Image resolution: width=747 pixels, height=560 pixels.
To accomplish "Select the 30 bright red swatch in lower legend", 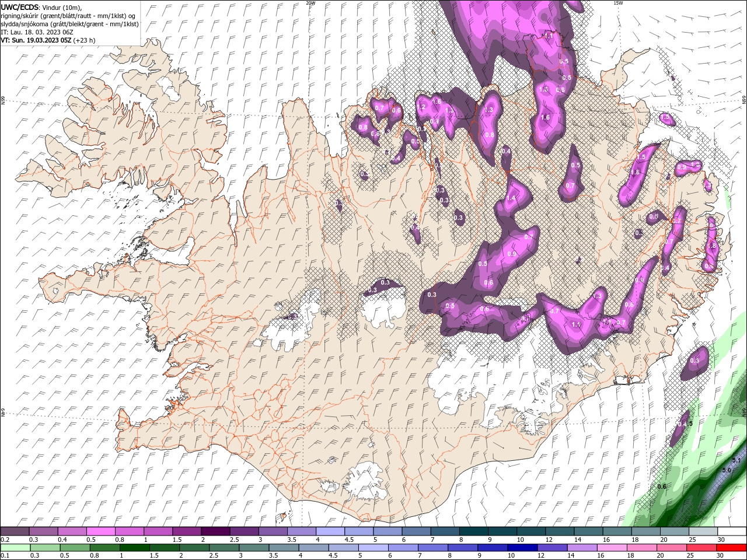I will click(732, 548).
